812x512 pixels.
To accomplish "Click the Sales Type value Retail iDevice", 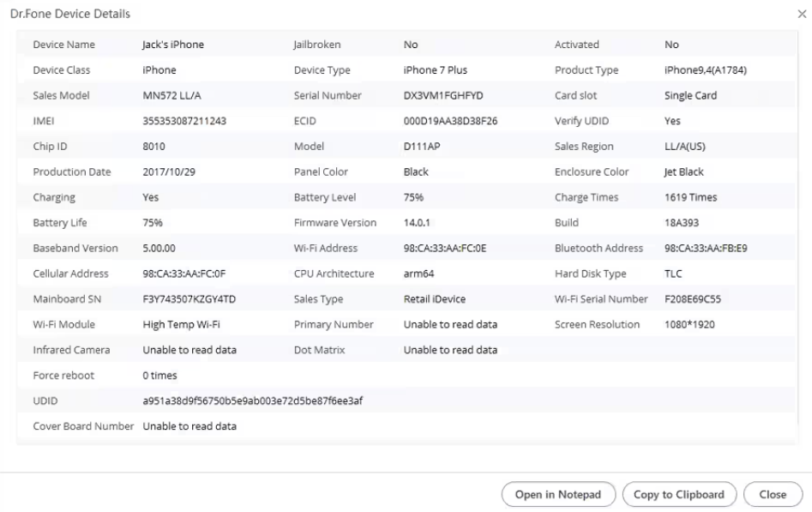I will pos(435,298).
